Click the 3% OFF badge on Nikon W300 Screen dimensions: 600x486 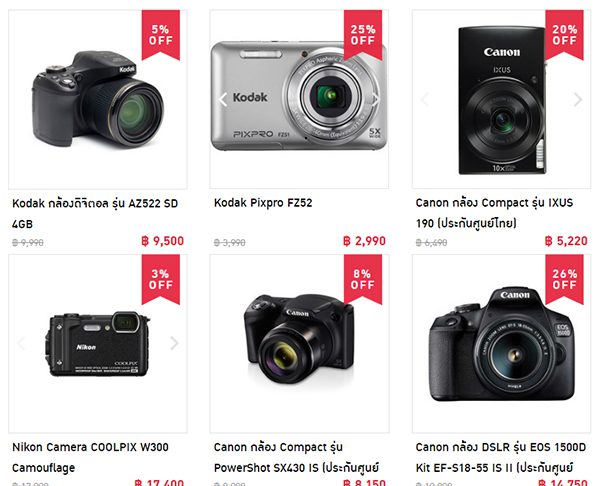[161, 279]
